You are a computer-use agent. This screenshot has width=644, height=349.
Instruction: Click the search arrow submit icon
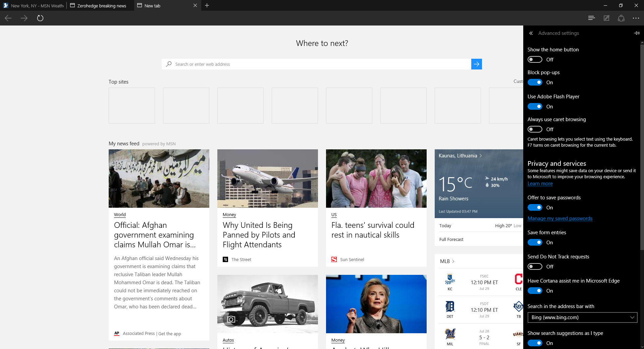(476, 64)
